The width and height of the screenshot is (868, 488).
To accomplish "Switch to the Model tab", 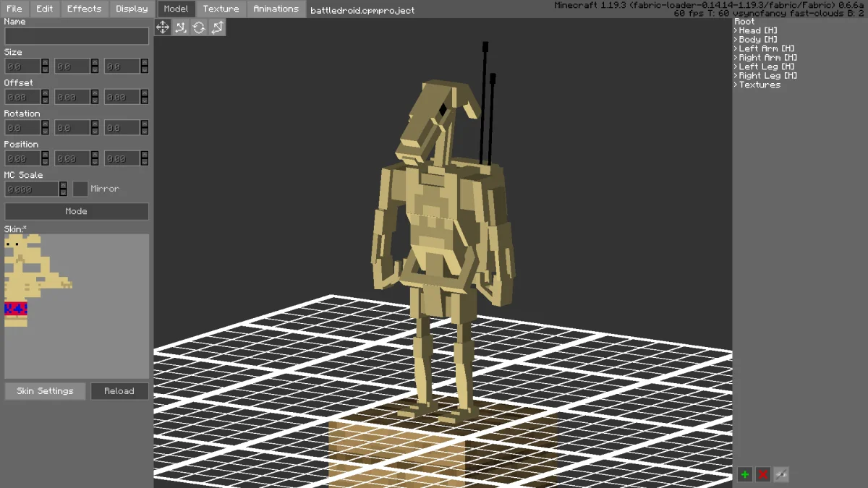I will click(x=176, y=9).
